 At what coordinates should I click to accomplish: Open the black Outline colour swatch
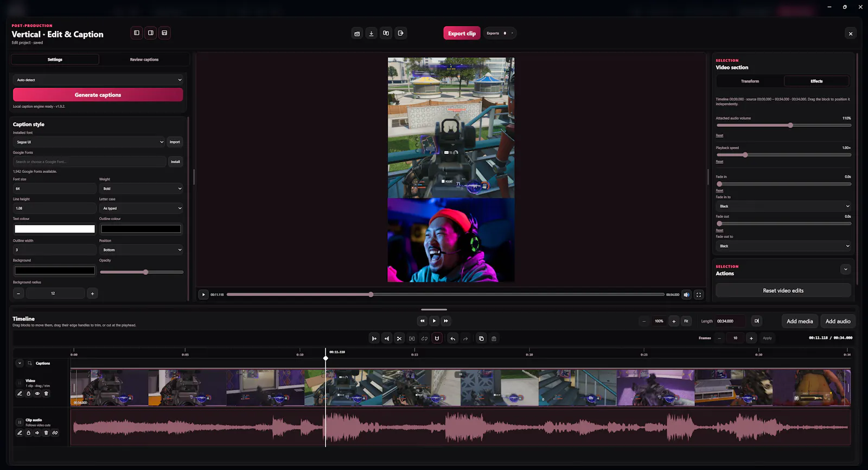[x=141, y=229]
